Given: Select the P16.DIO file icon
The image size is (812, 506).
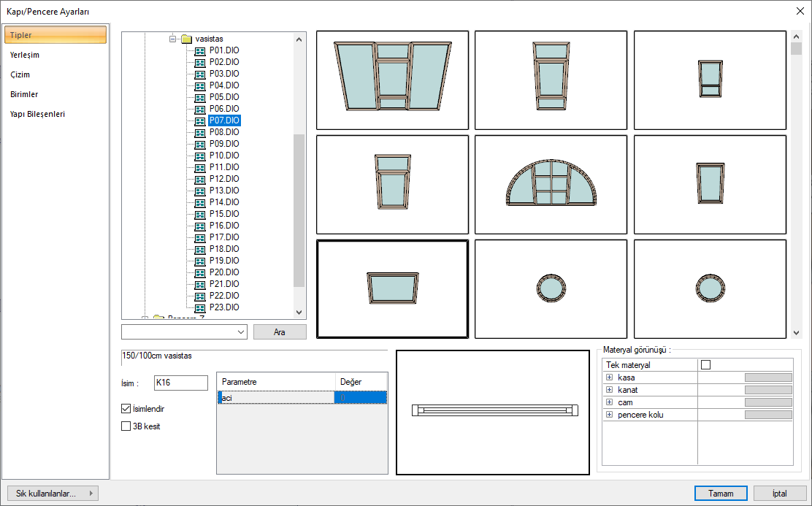Looking at the screenshot, I should click(200, 226).
